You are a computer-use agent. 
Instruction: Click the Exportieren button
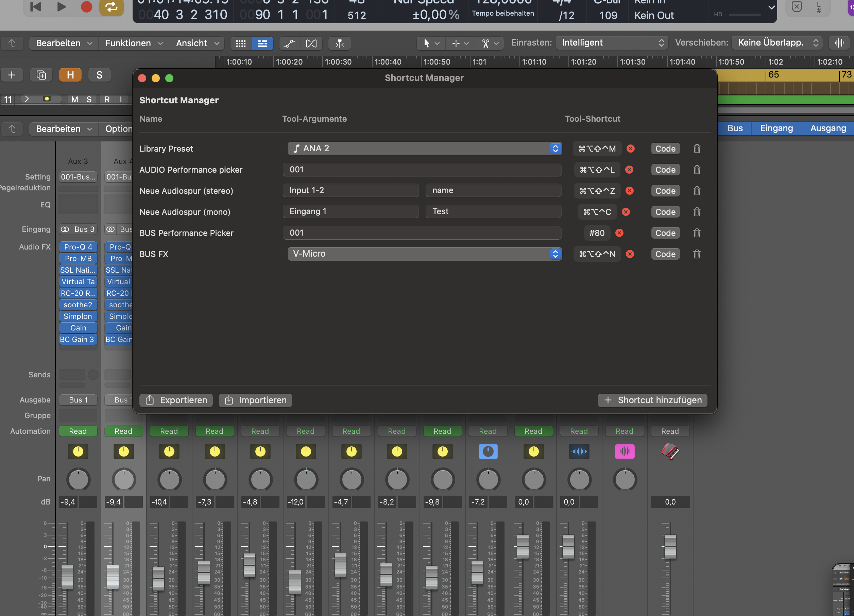coord(176,400)
